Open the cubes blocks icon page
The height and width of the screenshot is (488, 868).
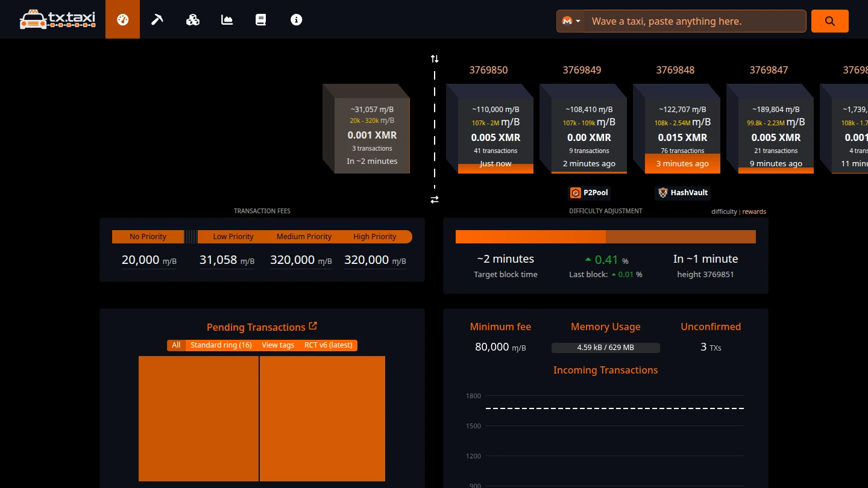tap(193, 19)
